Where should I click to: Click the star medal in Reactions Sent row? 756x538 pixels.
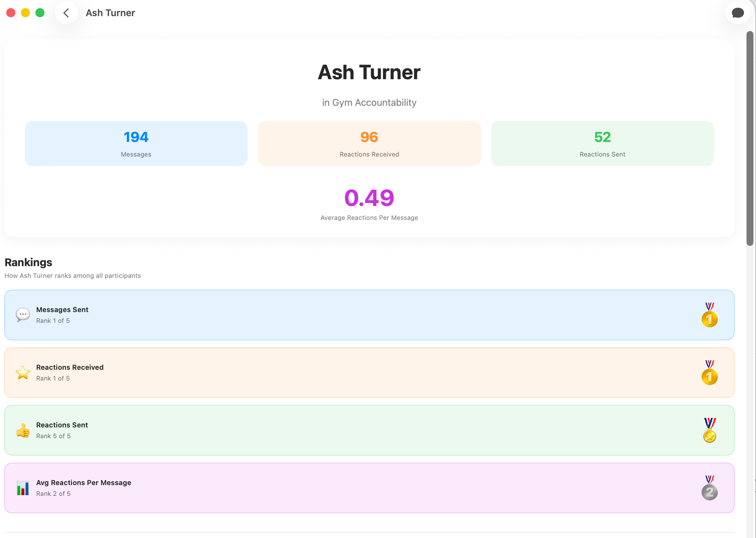[709, 430]
